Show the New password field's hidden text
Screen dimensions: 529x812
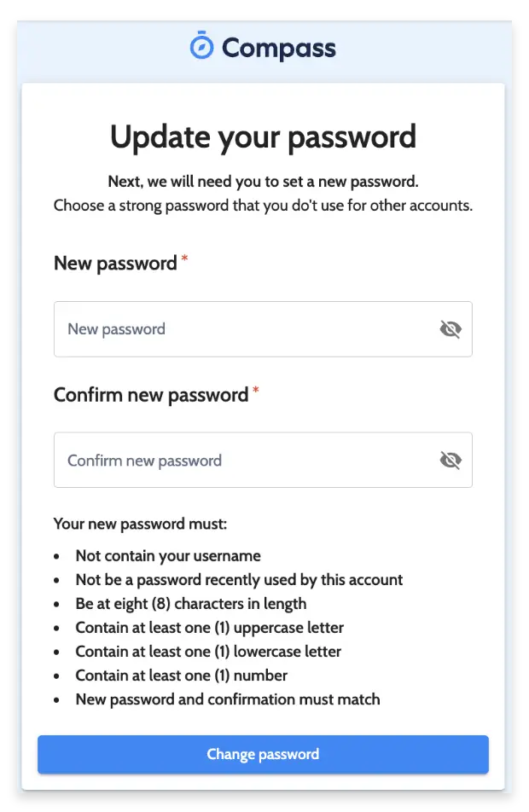coord(450,329)
